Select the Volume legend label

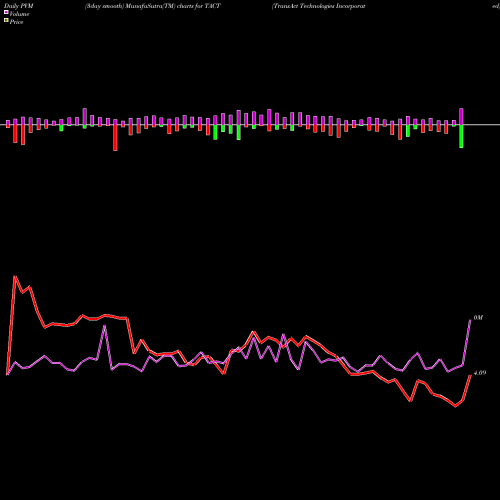[19, 14]
